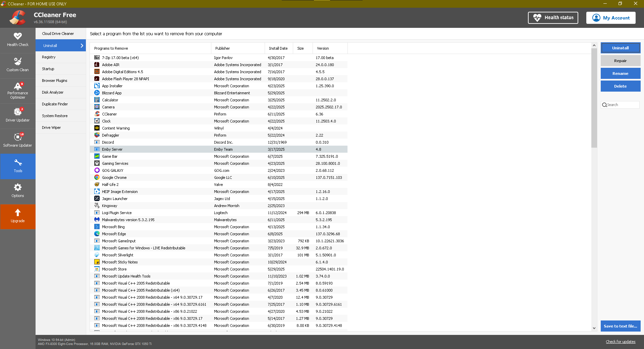Open Performance Optimizer from the sidebar
Screen dimensions: 644x349
(x=18, y=91)
